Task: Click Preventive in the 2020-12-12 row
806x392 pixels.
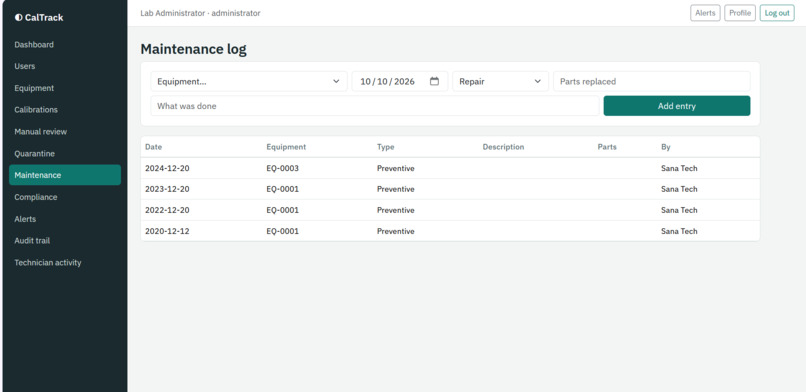Action: (395, 231)
